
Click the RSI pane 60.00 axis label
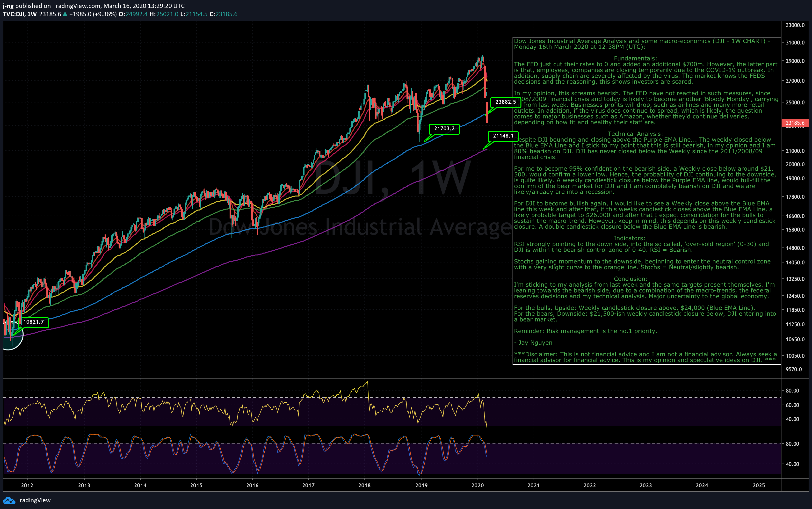click(792, 405)
